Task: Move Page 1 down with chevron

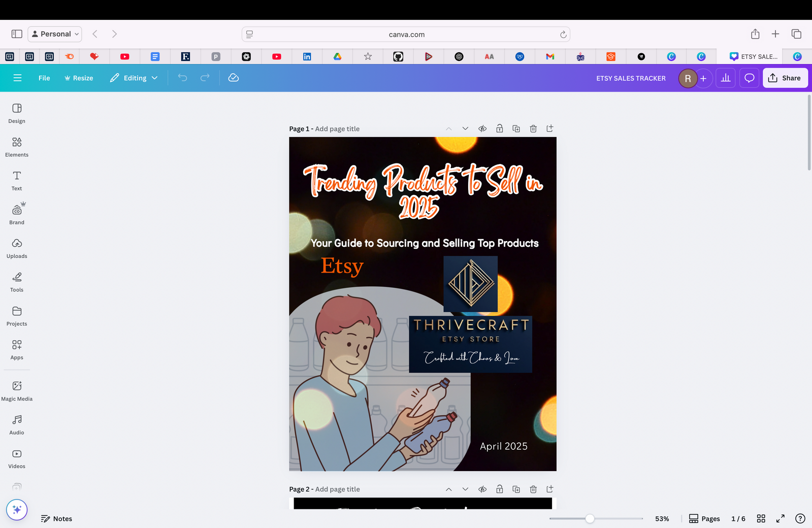Action: pyautogui.click(x=465, y=129)
